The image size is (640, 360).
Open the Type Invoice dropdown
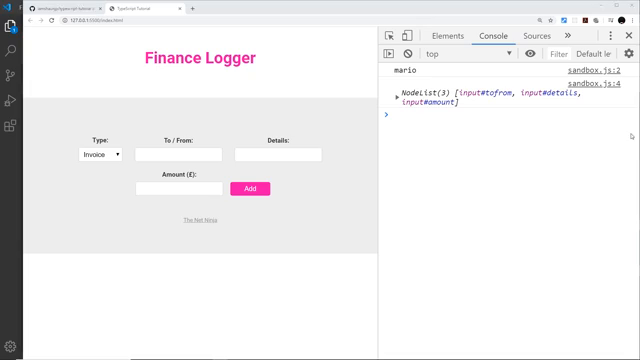pyautogui.click(x=100, y=155)
